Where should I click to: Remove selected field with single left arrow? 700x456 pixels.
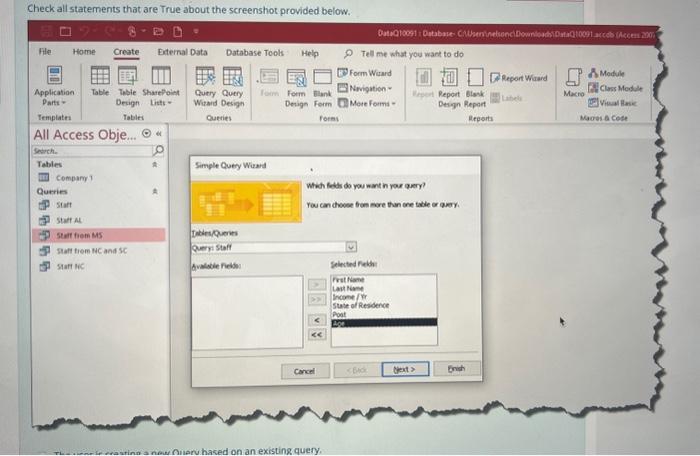317,320
